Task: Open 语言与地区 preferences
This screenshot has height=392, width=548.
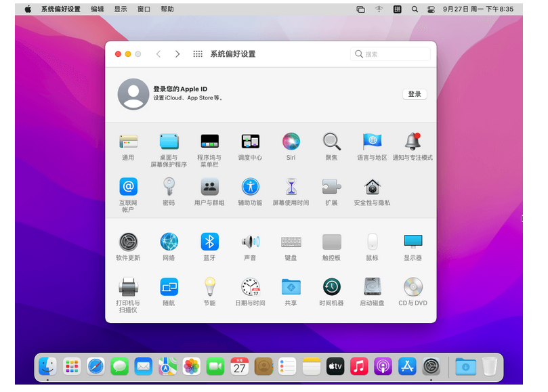Action: (x=372, y=142)
